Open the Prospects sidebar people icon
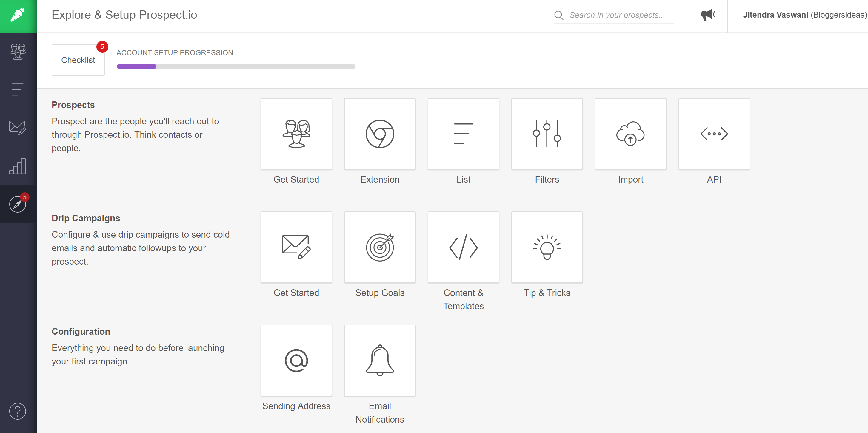The height and width of the screenshot is (433, 868). pyautogui.click(x=18, y=52)
